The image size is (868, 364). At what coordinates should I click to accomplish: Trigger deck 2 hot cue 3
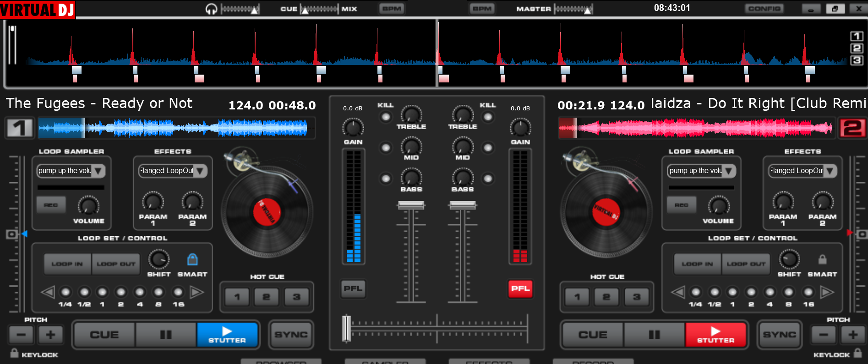point(637,297)
